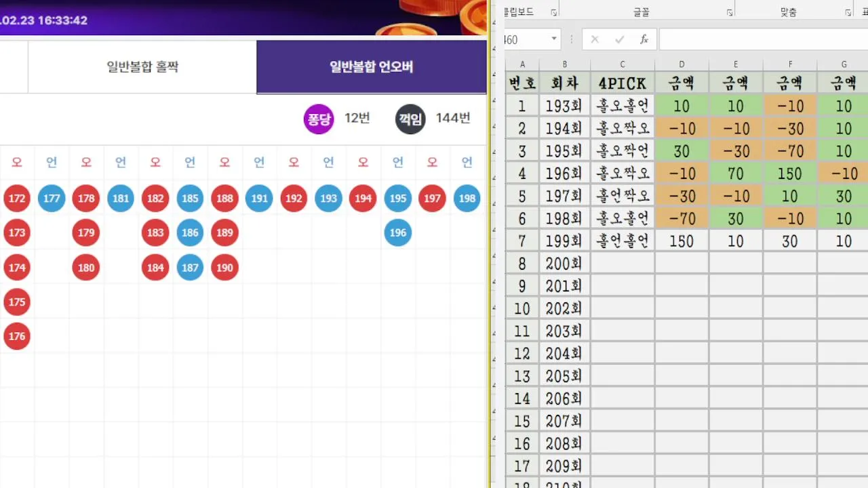The image size is (868, 488).
Task: Click the 12번 count next to 퐁당
Action: (x=357, y=118)
